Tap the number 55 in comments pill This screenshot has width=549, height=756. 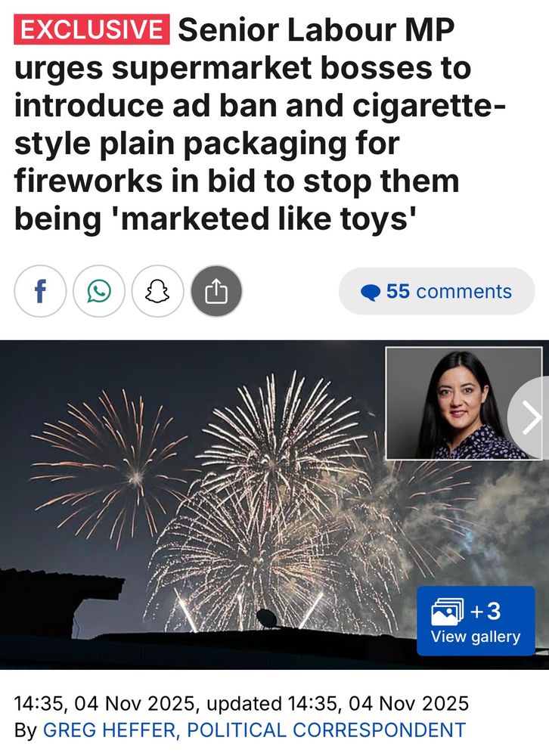point(398,291)
